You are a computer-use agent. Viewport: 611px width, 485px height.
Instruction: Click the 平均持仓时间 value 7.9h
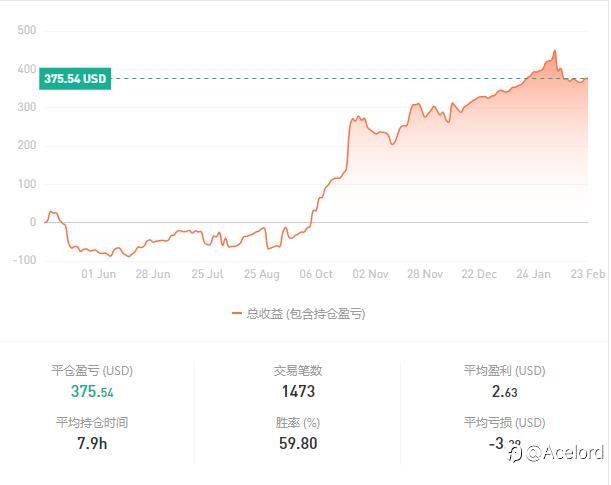point(92,443)
